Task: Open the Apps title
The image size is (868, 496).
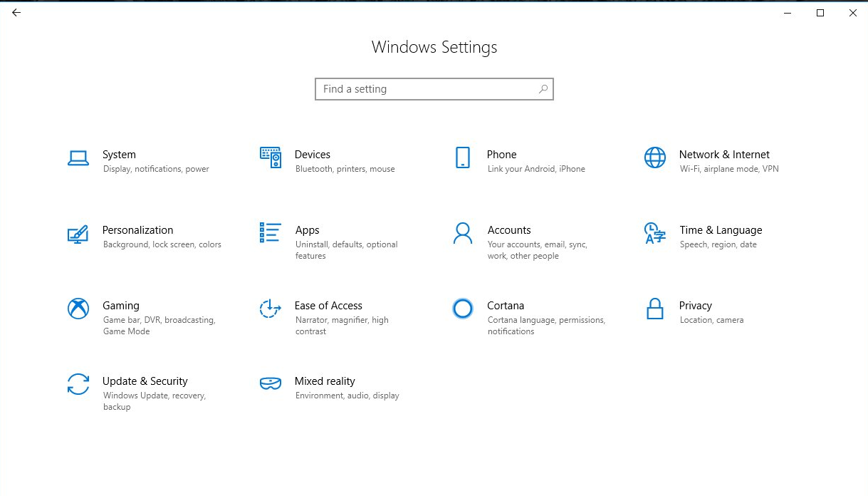Action: pos(308,230)
